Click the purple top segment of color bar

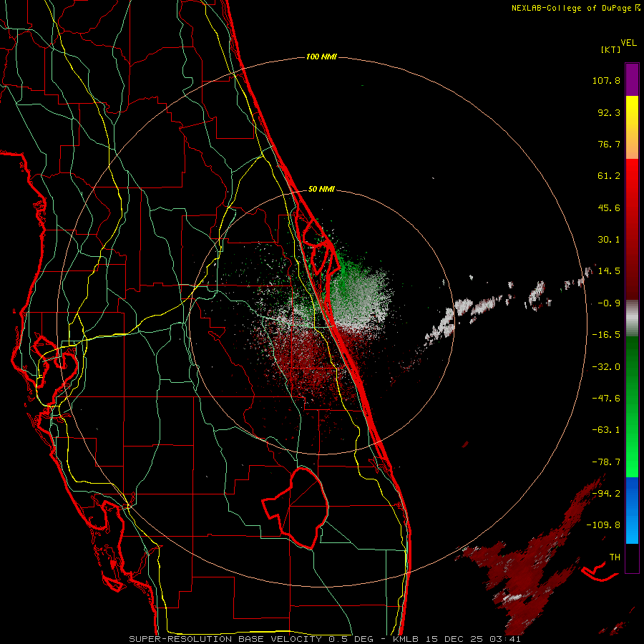(632, 79)
